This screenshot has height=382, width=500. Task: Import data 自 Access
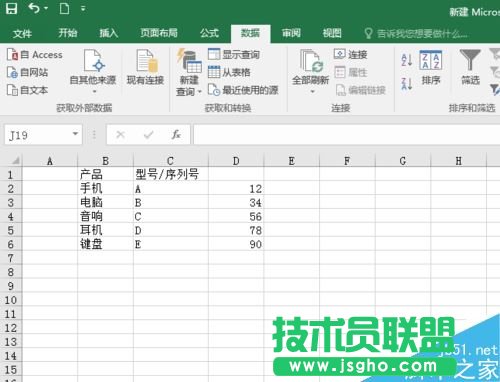click(35, 55)
